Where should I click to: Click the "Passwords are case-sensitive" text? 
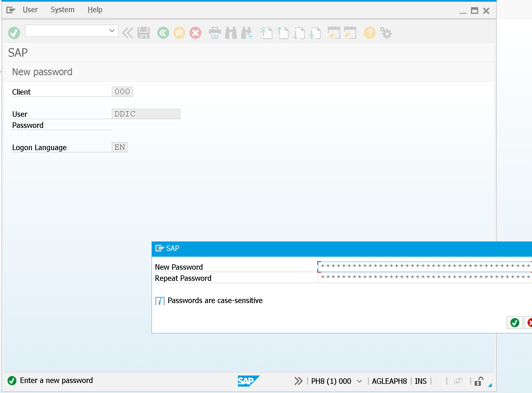(215, 300)
